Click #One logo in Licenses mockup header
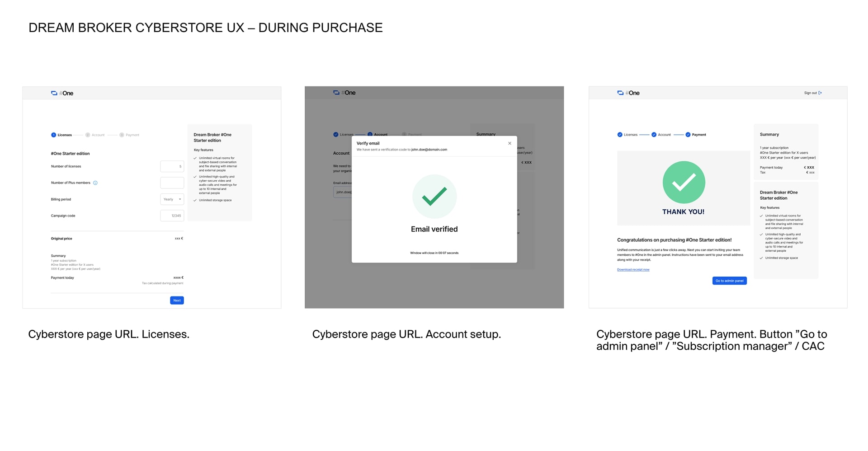This screenshot has height=451, width=868. [x=62, y=93]
